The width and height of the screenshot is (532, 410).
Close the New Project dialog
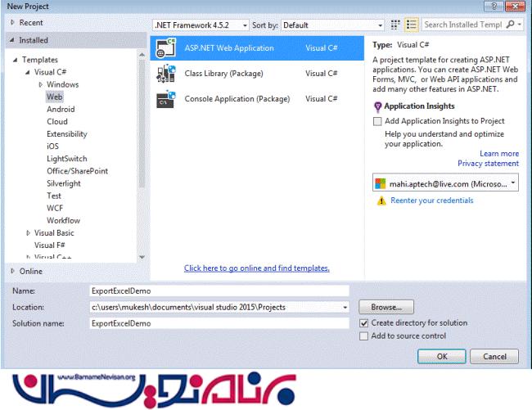coord(515,6)
